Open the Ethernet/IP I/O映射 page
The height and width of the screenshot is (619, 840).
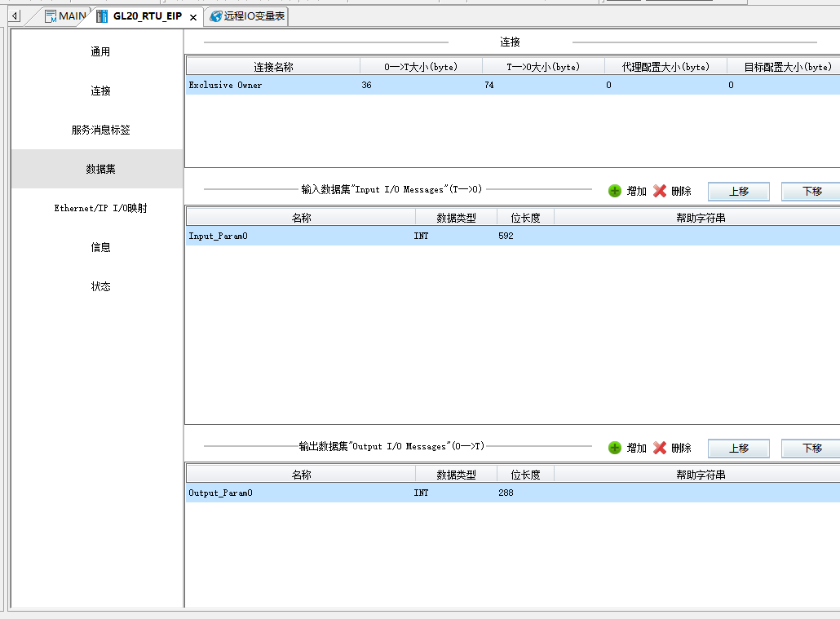pyautogui.click(x=100, y=209)
